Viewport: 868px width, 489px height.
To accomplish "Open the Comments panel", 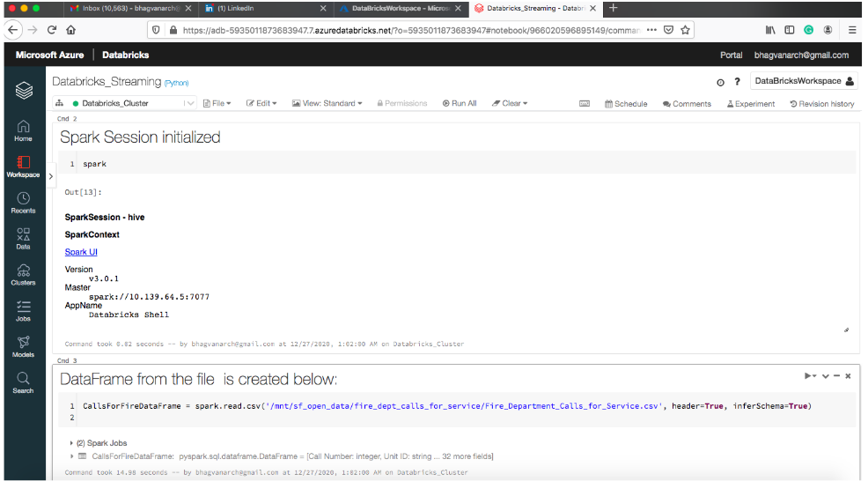I will point(687,104).
